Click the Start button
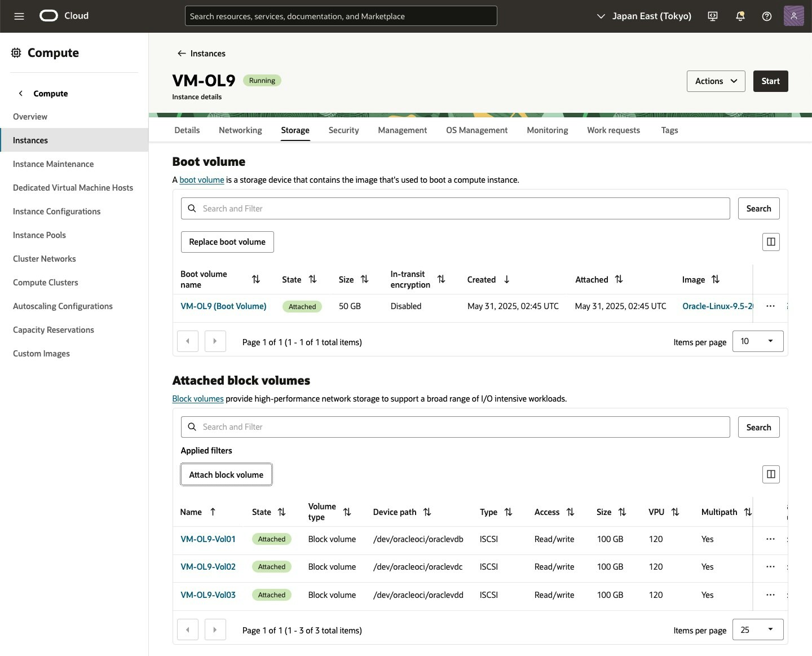 tap(771, 81)
